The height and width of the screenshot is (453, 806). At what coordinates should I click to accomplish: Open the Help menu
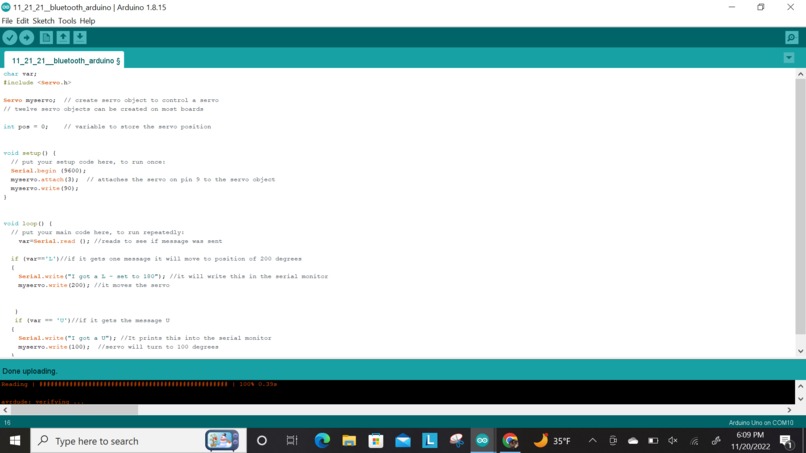tap(87, 21)
